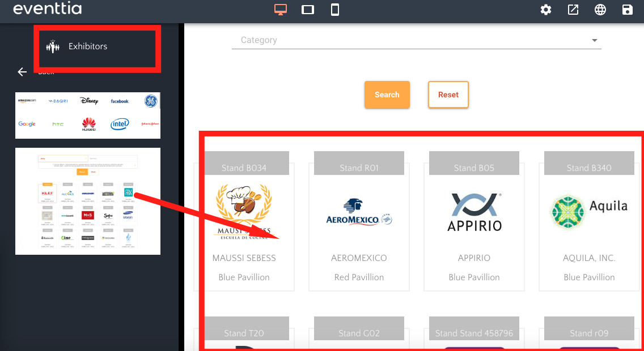This screenshot has width=644, height=351.
Task: Select the logo grid layout thumbnail
Action: click(88, 115)
